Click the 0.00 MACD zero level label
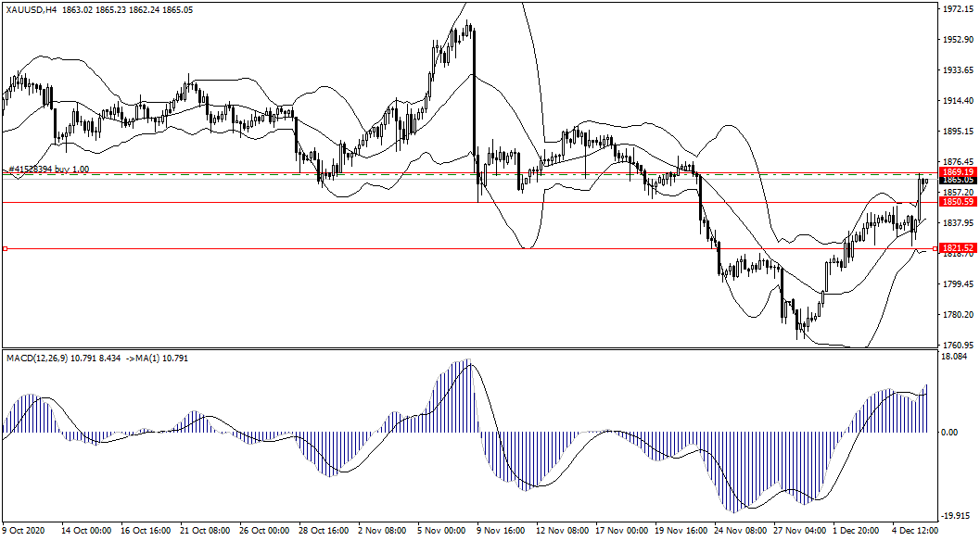Image resolution: width=980 pixels, height=541 pixels. (949, 433)
